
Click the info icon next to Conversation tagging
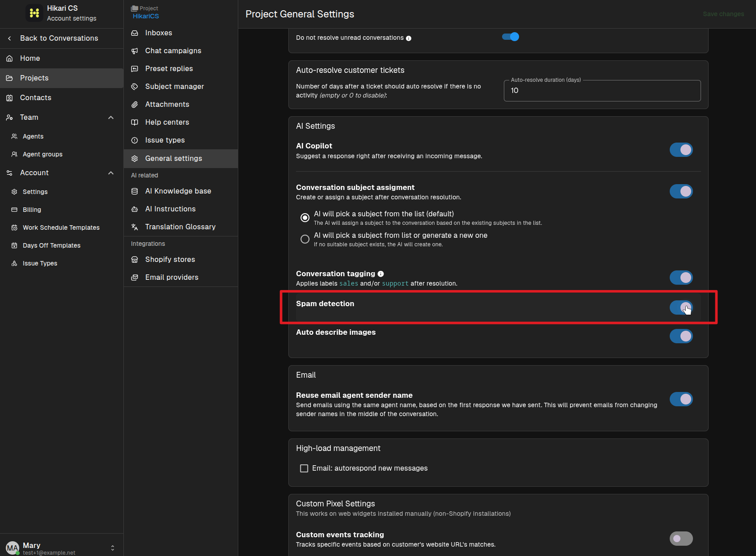pyautogui.click(x=381, y=274)
